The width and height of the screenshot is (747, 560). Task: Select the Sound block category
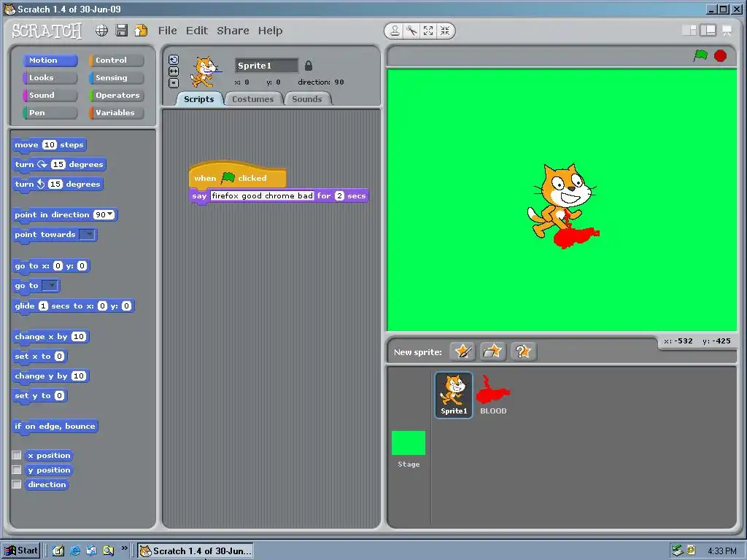pyautogui.click(x=50, y=96)
